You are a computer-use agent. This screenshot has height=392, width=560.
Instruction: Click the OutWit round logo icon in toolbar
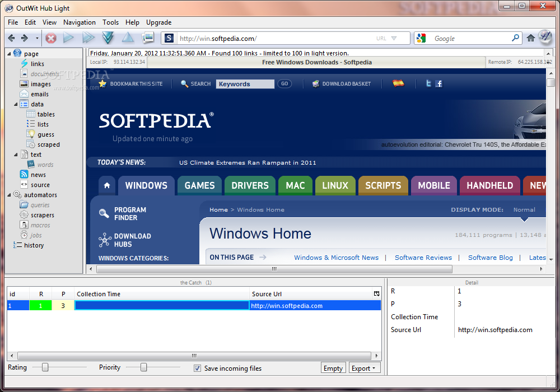[545, 36]
